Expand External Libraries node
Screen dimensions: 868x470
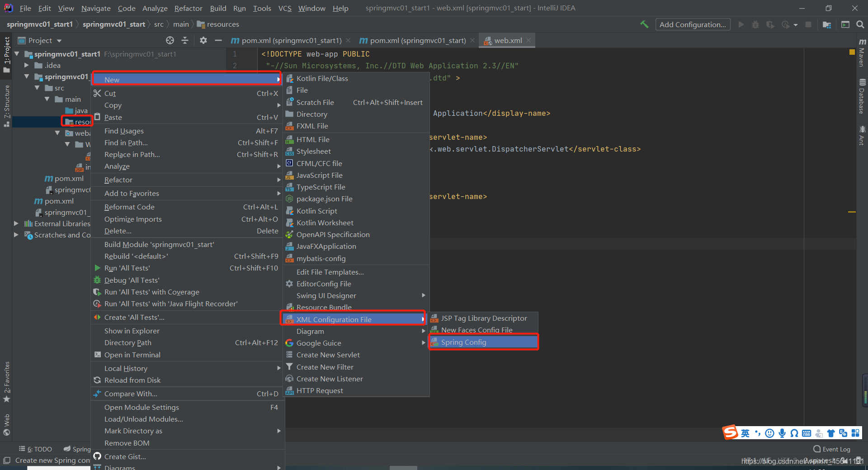tap(16, 223)
